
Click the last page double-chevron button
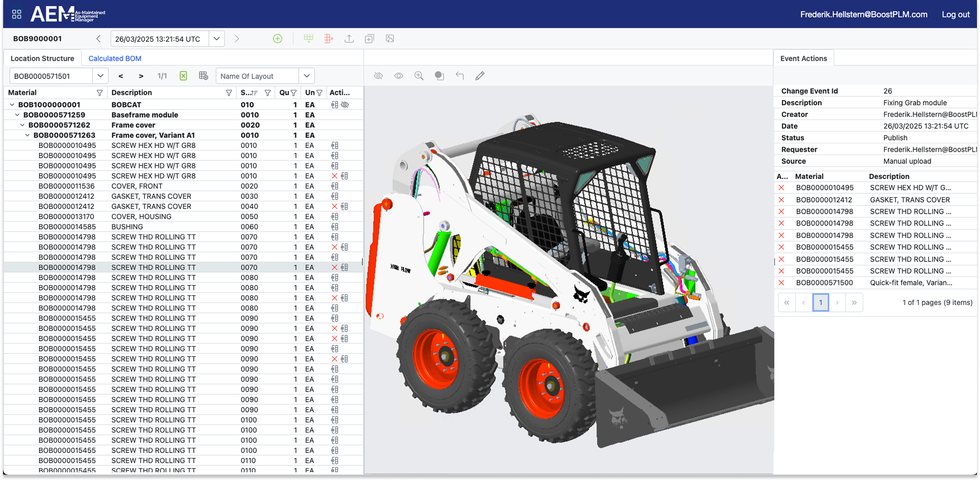854,303
